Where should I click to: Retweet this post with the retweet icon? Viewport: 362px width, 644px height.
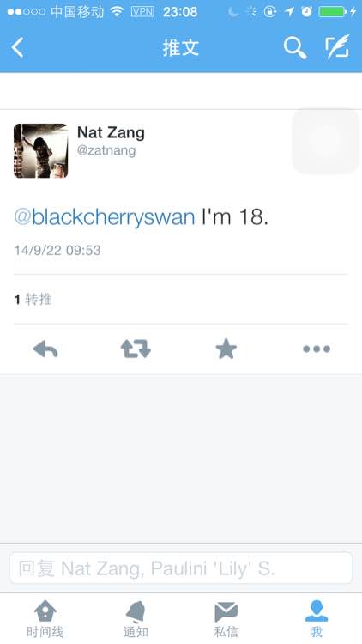136,349
